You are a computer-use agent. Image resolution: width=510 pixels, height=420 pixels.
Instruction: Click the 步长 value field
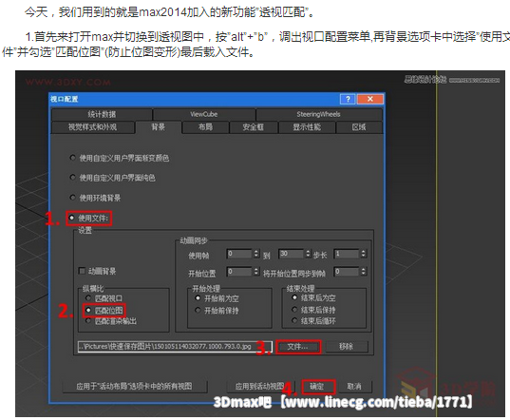pyautogui.click(x=347, y=254)
